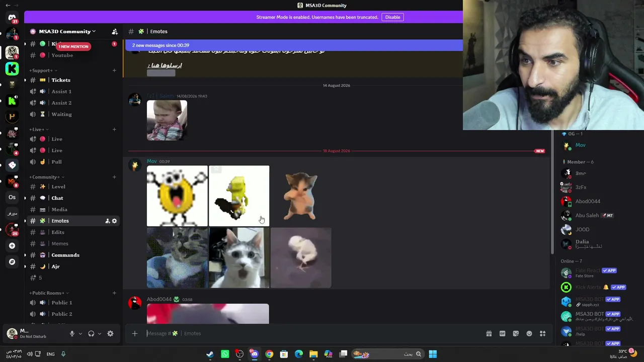
Task: Collapse the Support category
Action: click(43, 70)
